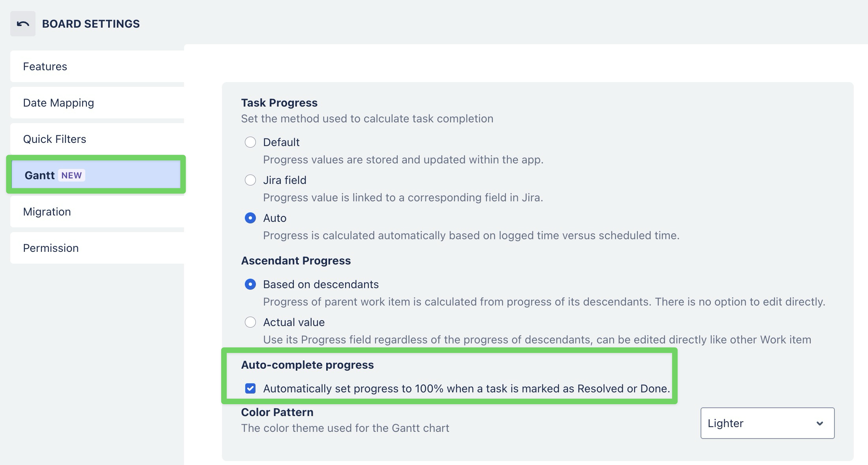
Task: Go to Date Mapping settings
Action: 97,103
